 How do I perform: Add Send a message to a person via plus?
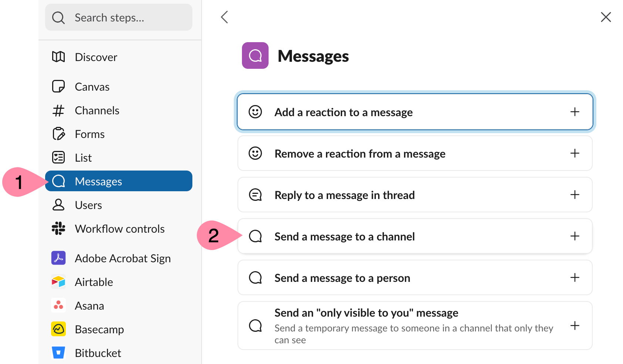click(575, 277)
